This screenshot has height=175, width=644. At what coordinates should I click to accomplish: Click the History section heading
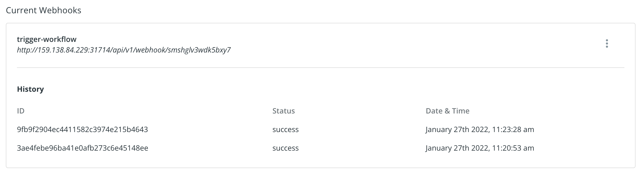point(30,89)
